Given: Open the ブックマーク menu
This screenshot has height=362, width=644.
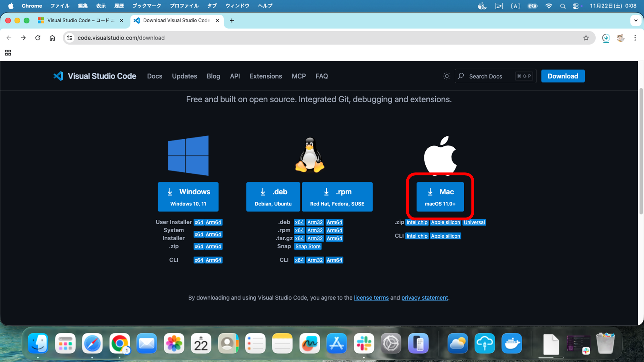Looking at the screenshot, I should click(x=147, y=5).
